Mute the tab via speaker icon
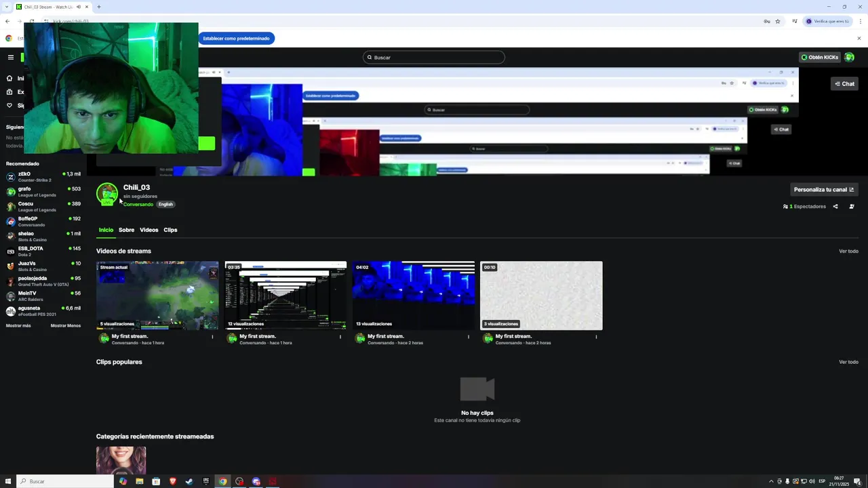The height and width of the screenshot is (488, 868). [x=79, y=7]
